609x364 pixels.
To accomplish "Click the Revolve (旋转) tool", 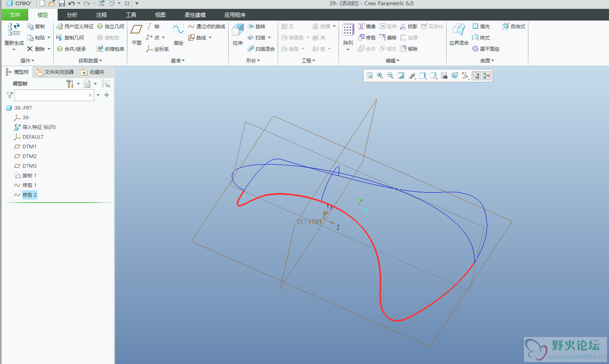I will (256, 26).
